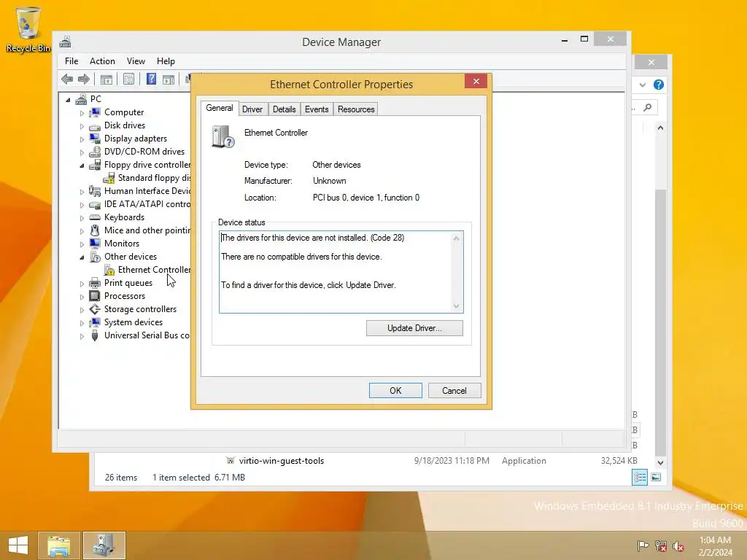Viewport: 747px width, 560px height.
Task: Click the blue Help toolbar icon
Action: (x=151, y=79)
